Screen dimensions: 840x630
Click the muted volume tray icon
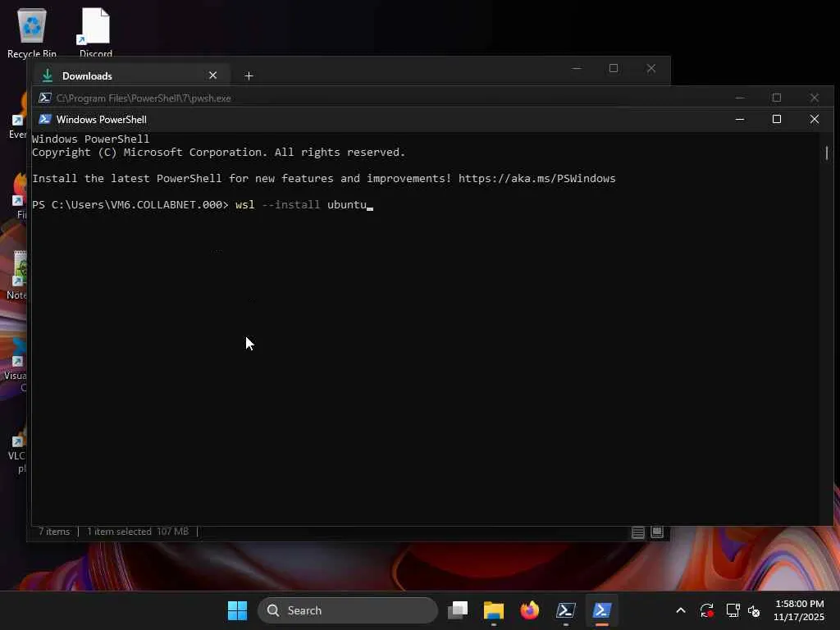(x=754, y=610)
